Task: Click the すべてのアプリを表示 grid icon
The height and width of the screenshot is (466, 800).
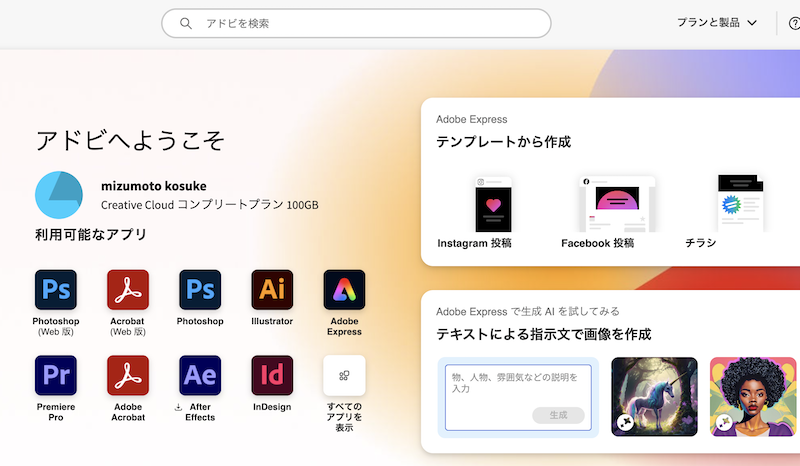Action: (344, 376)
